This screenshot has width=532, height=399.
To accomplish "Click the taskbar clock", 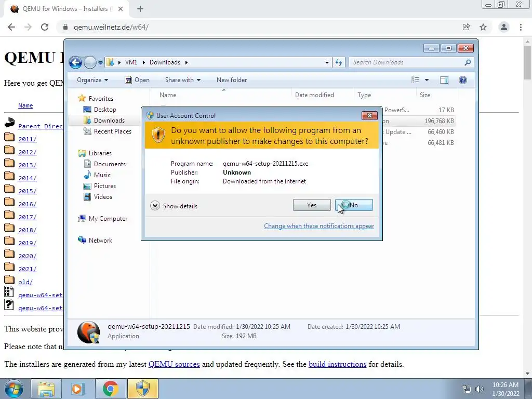I will (506, 389).
